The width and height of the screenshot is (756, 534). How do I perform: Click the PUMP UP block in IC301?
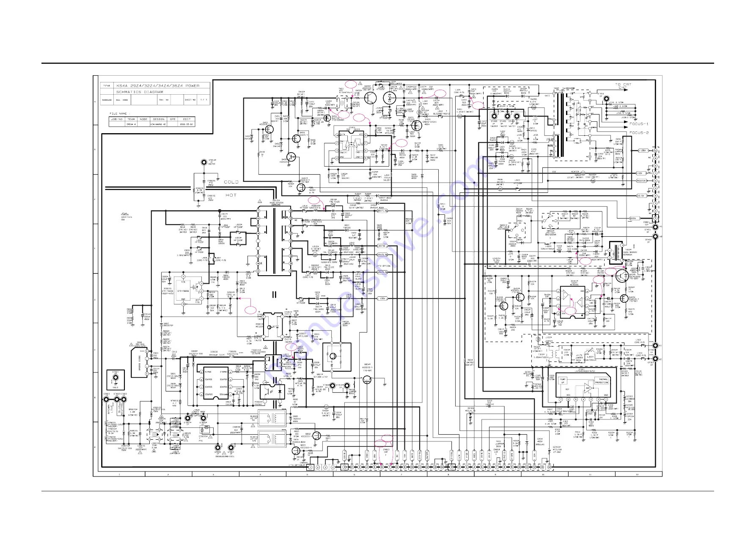tap(562, 381)
